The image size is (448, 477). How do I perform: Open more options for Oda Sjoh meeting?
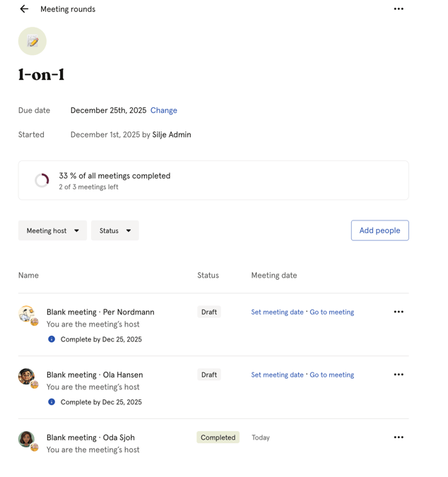pos(399,437)
